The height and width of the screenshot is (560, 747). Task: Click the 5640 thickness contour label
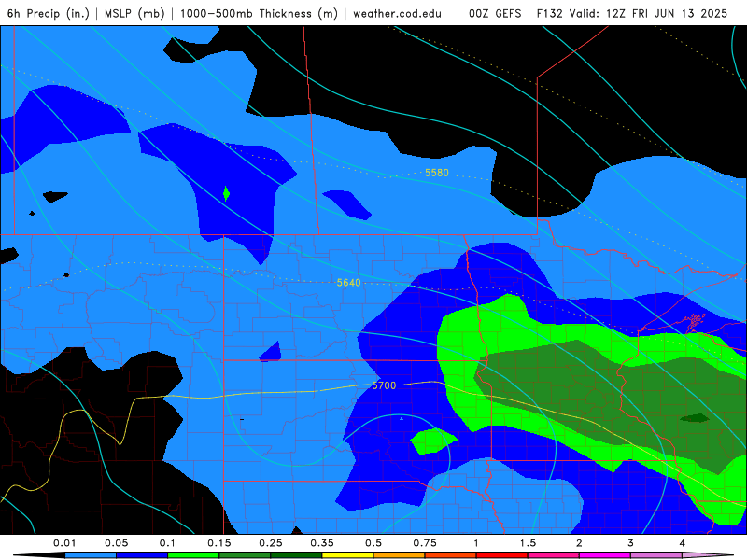(348, 283)
